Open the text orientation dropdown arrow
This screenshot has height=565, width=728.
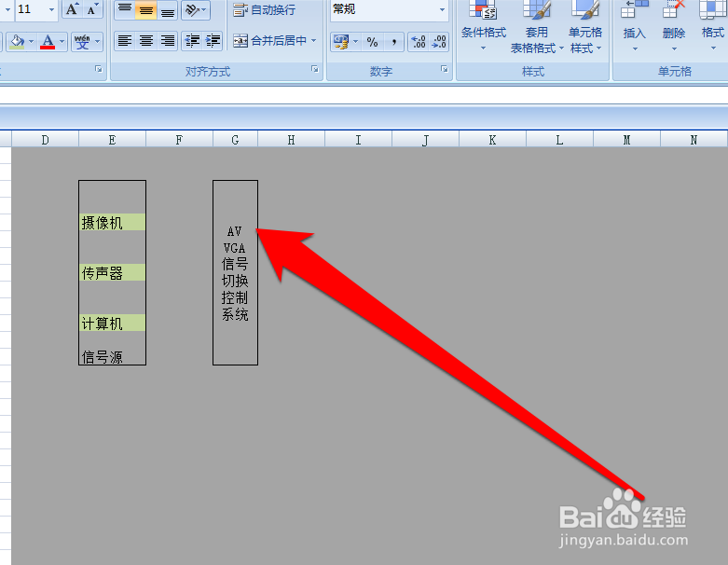coord(204,9)
